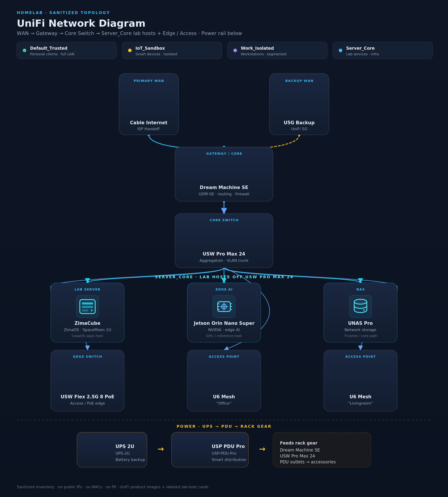Click the Jetson Orin Nano chip icon

[x=224, y=306]
